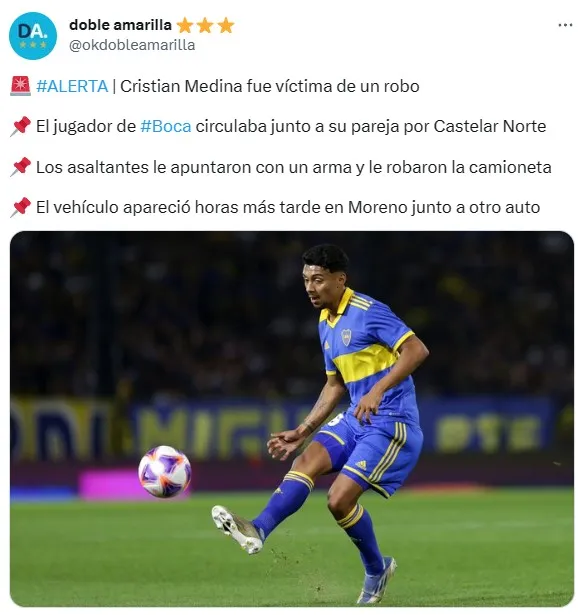Open the doble amarilla profile avatar
Image resolution: width=578 pixels, height=615 pixels.
(33, 36)
